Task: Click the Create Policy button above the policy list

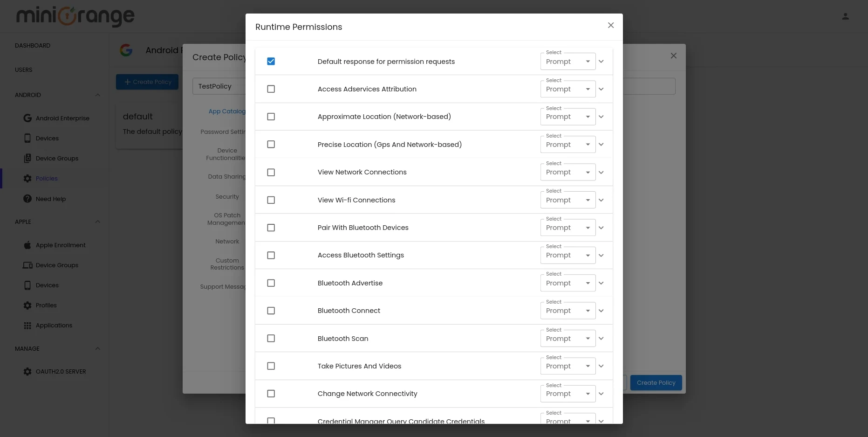Action: 147,82
